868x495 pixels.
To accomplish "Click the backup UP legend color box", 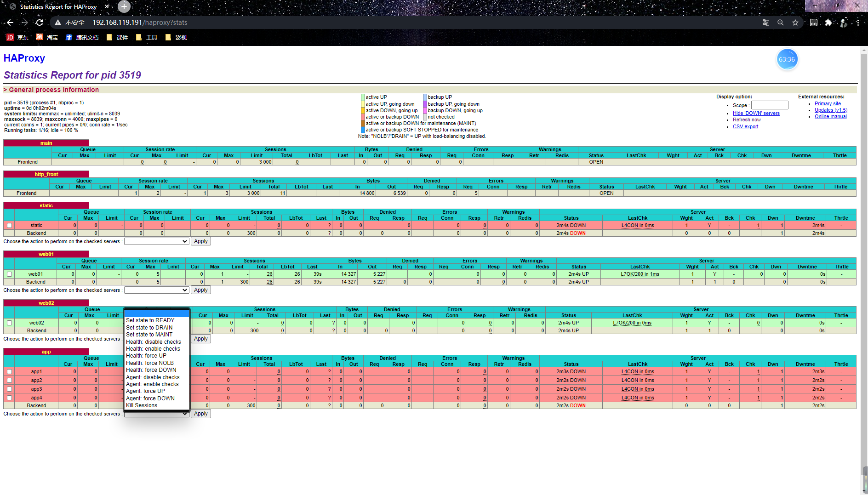I will pos(425,97).
